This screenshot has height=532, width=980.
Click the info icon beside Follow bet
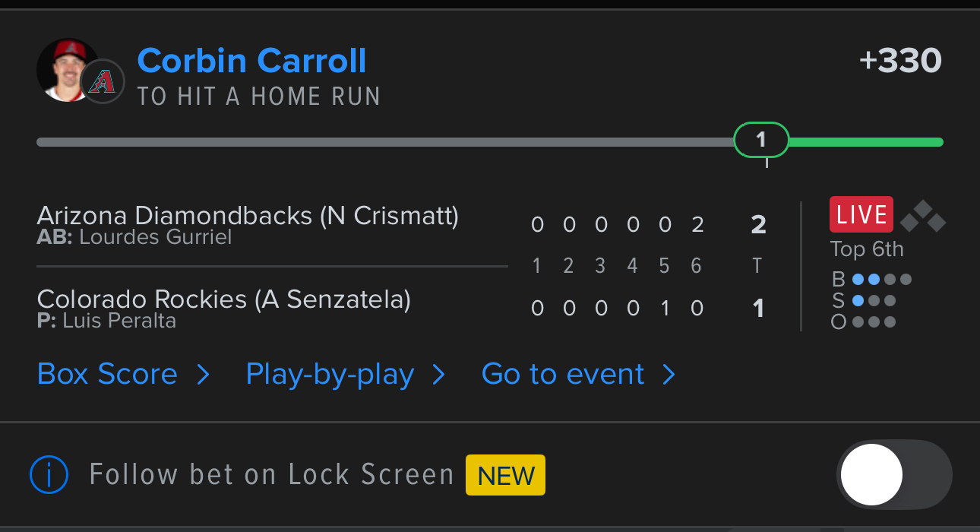click(49, 475)
